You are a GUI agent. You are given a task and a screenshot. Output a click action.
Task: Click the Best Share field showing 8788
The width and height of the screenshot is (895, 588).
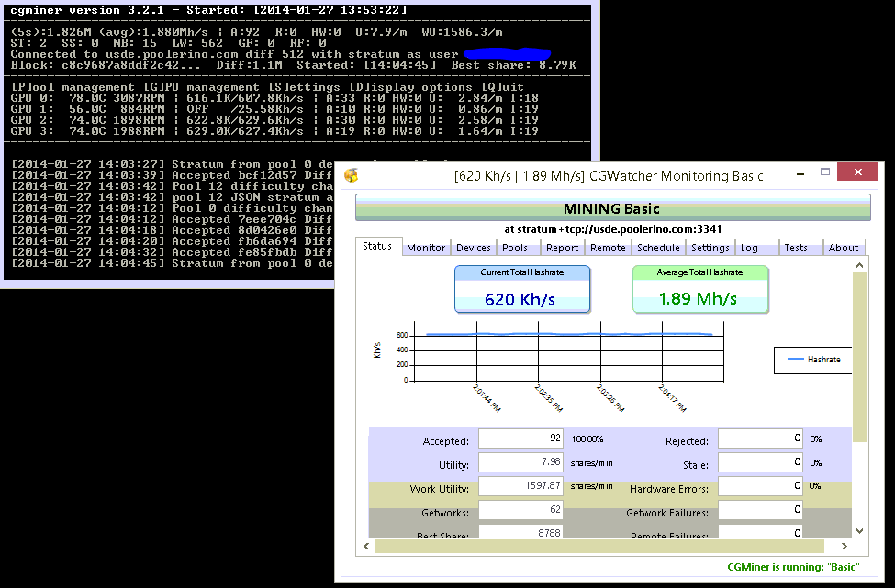click(520, 531)
